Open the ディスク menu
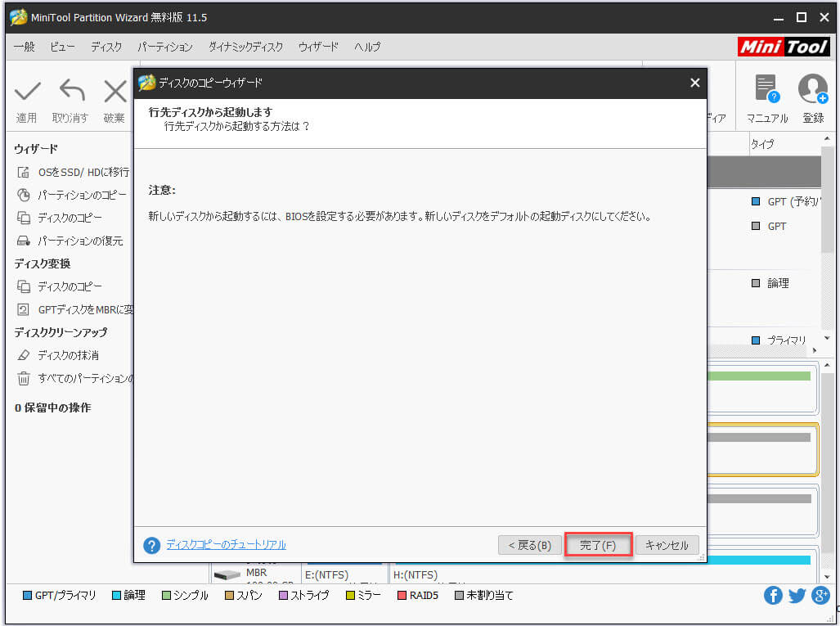 (106, 47)
